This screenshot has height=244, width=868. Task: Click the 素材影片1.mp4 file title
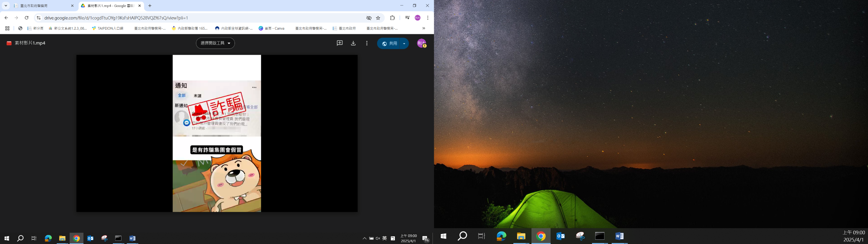[x=30, y=43]
